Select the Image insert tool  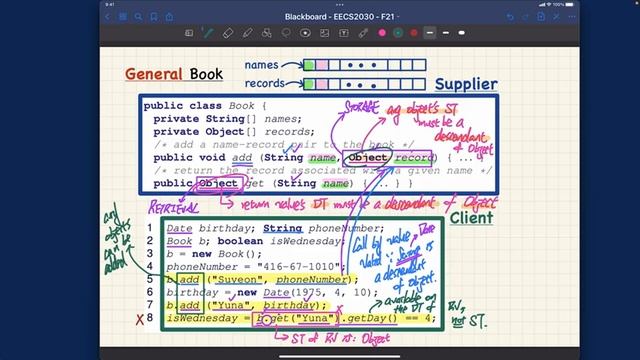click(x=324, y=33)
